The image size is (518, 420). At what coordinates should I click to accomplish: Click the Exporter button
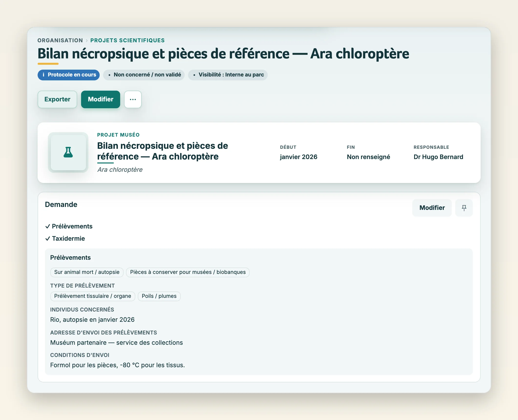coord(57,99)
